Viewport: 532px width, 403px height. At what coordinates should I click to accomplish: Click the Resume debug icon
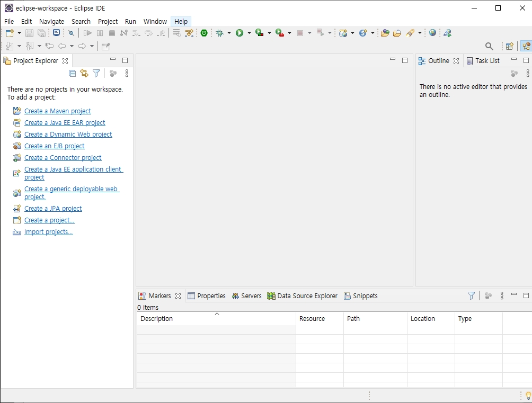point(87,33)
